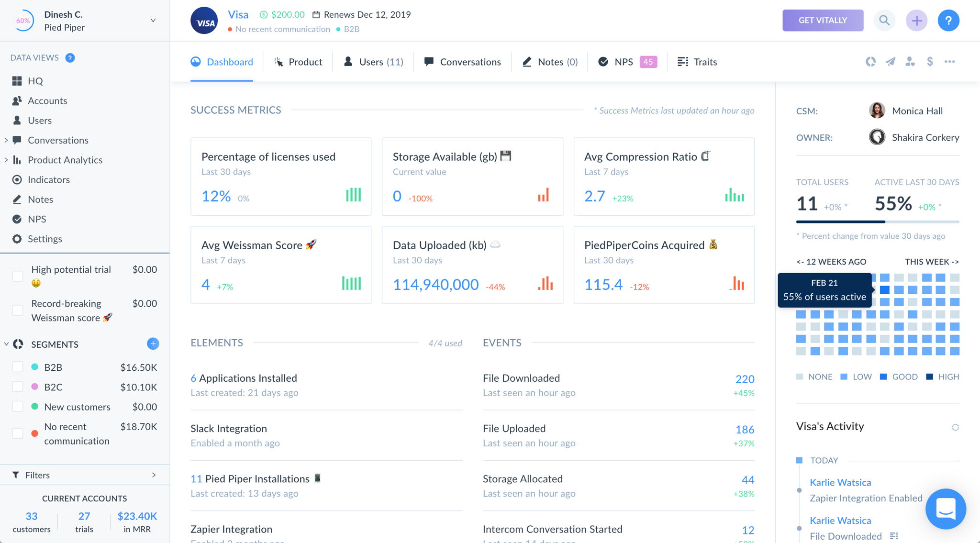Image resolution: width=980 pixels, height=543 pixels.
Task: Click the 60% progress circle icon
Action: click(23, 21)
